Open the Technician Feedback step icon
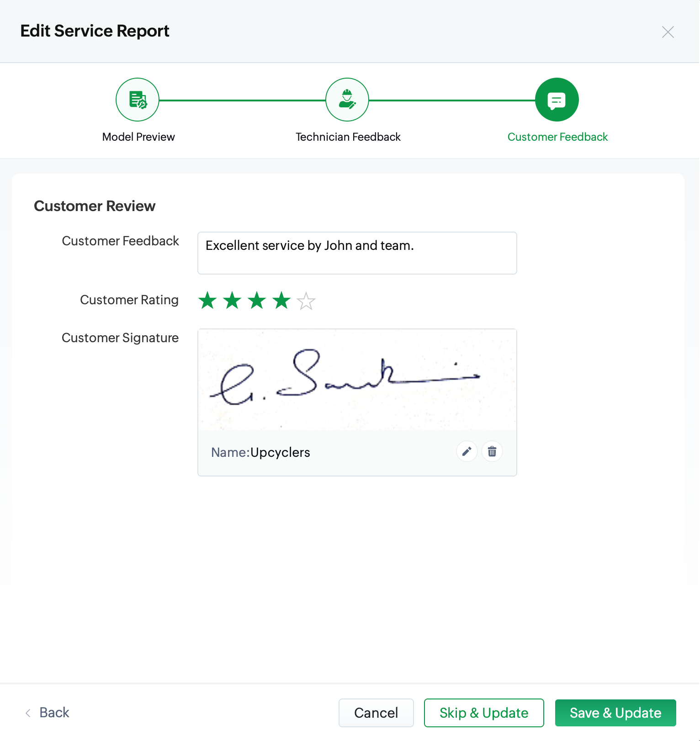This screenshot has height=741, width=700. point(347,100)
